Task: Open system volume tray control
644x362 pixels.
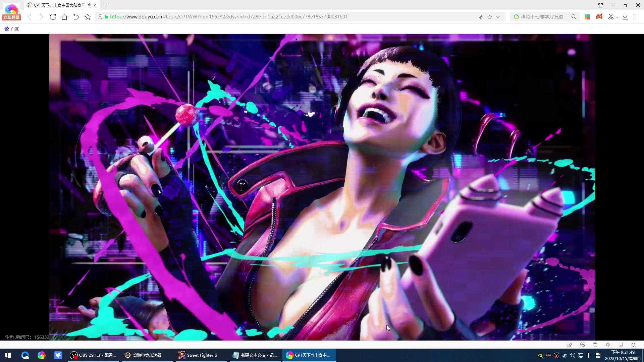Action: coord(573,356)
